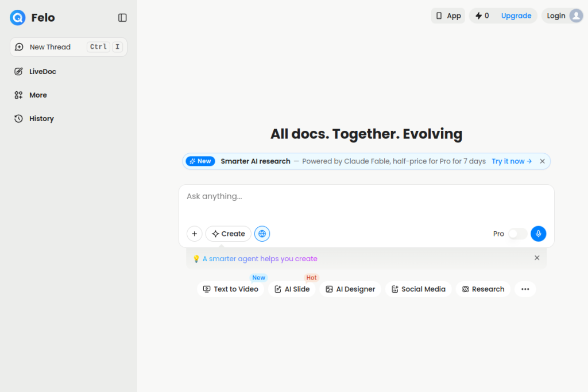The width and height of the screenshot is (588, 392).
Task: Click the App download button
Action: pos(448,15)
